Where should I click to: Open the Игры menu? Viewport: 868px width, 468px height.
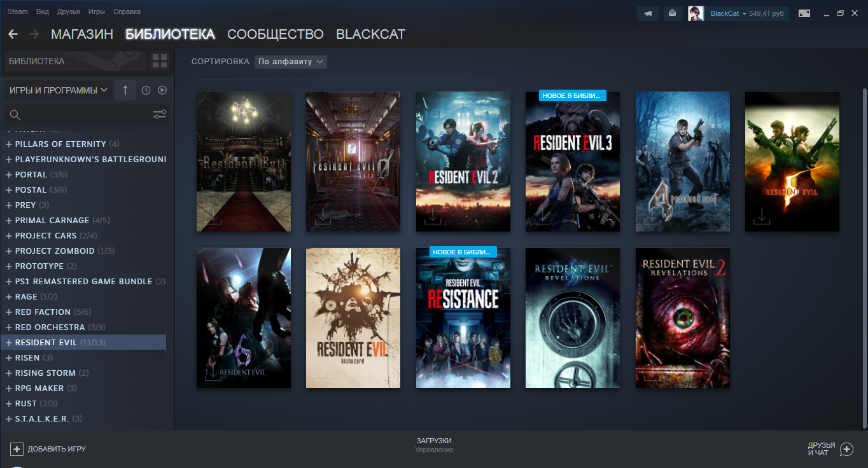point(97,11)
